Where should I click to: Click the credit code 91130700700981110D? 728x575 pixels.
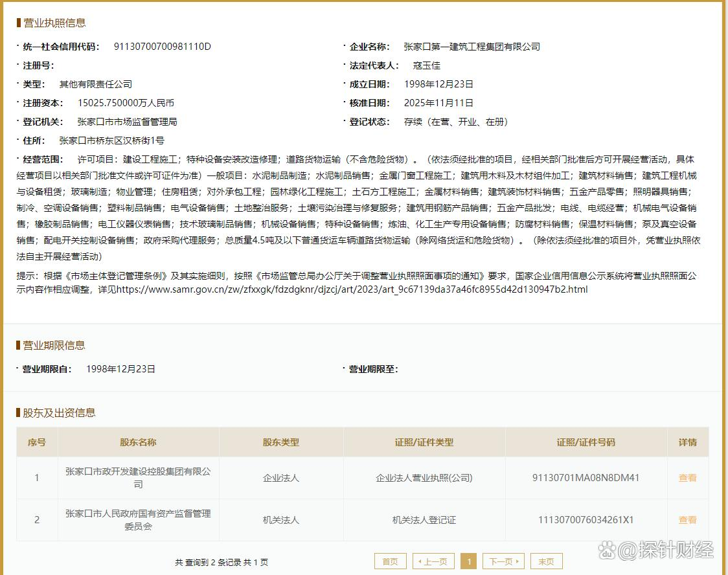click(x=162, y=47)
